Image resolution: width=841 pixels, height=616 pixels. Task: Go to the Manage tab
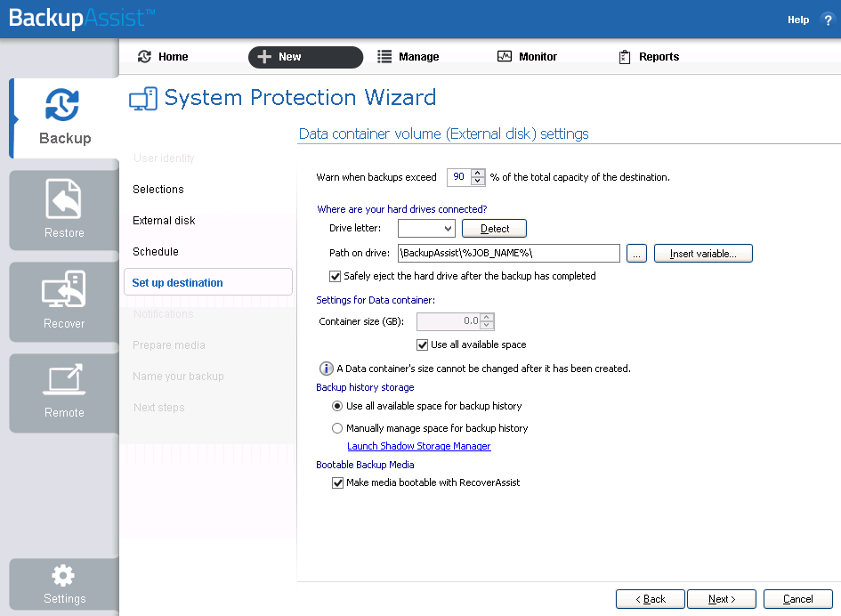tap(408, 57)
